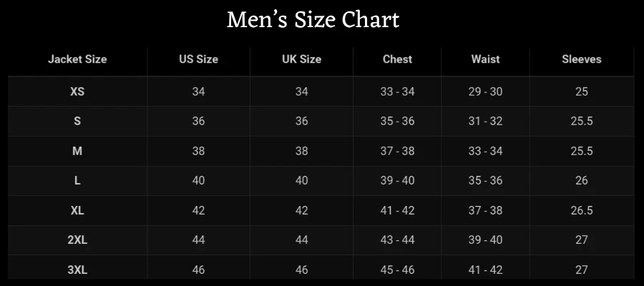Select the sleeves value 26.5

click(x=581, y=211)
